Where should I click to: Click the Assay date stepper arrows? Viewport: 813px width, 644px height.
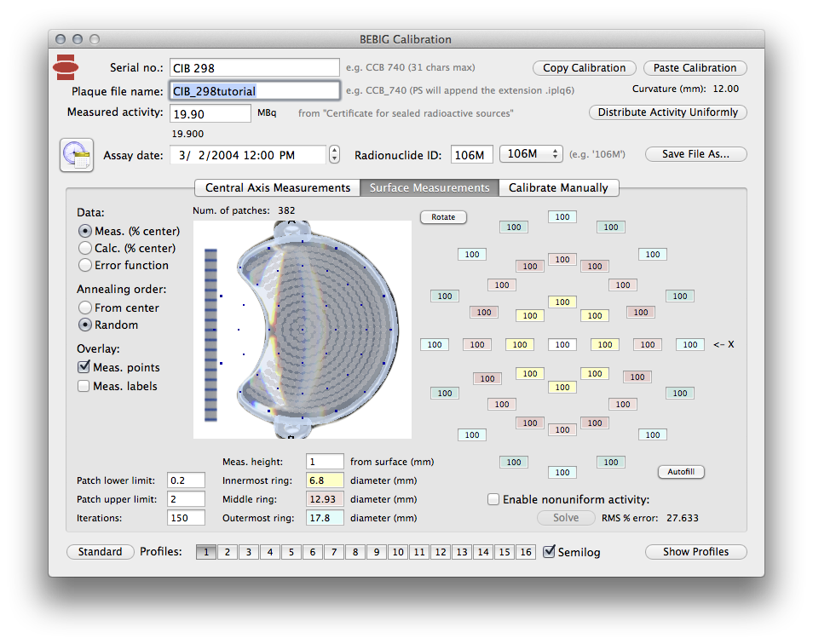(334, 155)
